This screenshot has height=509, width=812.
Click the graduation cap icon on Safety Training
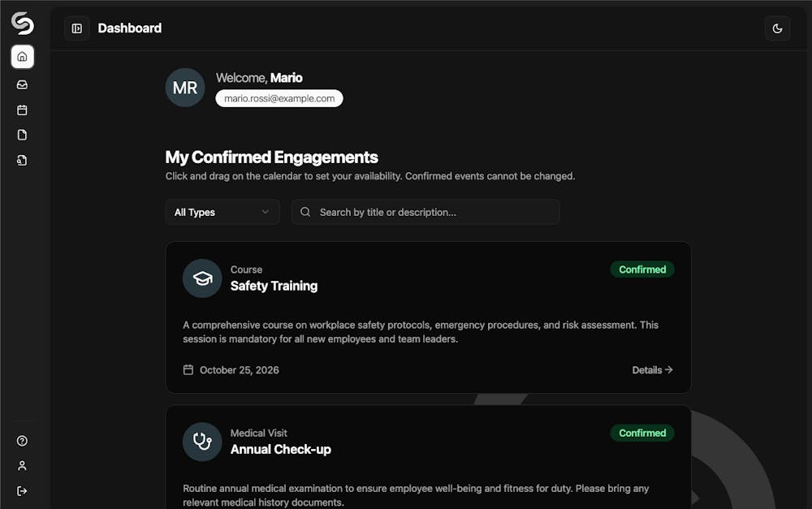point(201,278)
